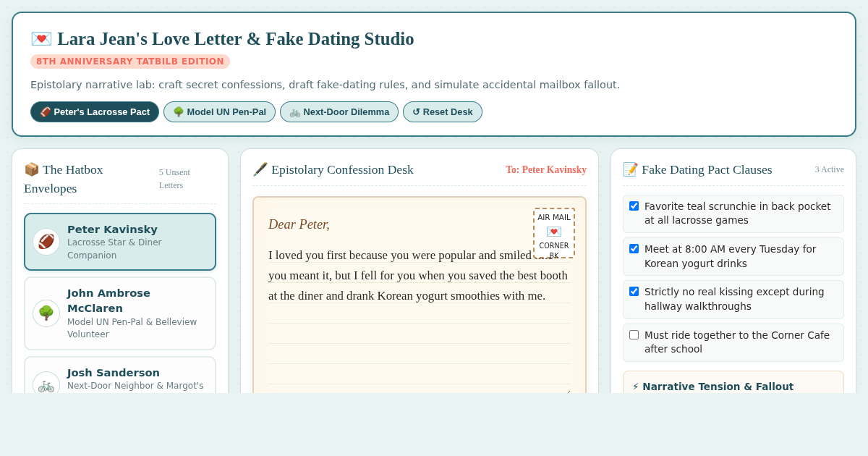
Task: Click the letter textarea resize handle
Action: [x=567, y=391]
